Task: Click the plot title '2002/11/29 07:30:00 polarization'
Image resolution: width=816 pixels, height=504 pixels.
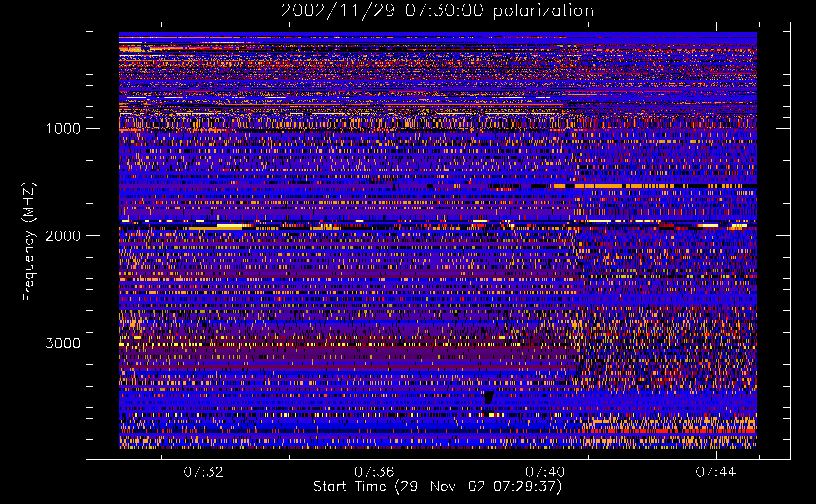Action: coord(437,11)
